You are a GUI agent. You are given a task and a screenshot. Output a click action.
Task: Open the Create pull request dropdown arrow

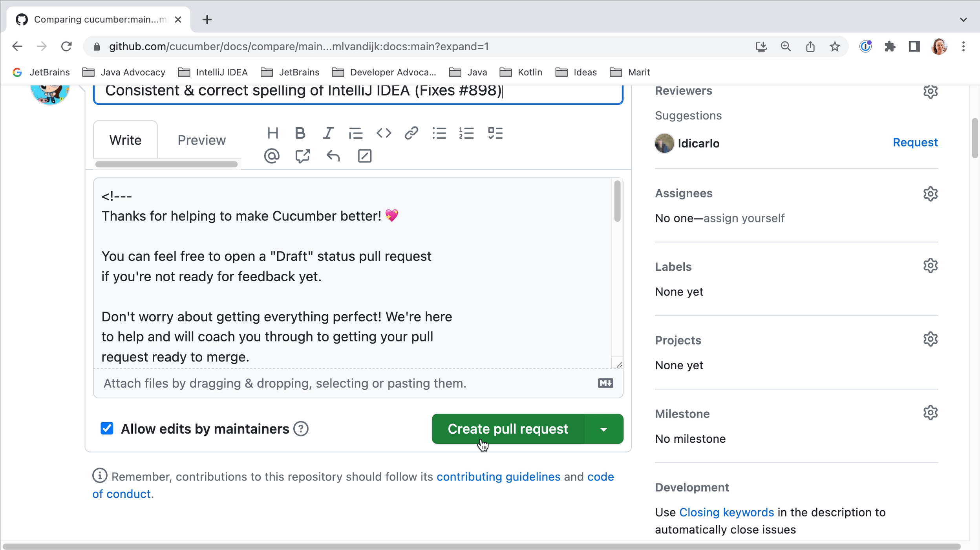coord(603,429)
